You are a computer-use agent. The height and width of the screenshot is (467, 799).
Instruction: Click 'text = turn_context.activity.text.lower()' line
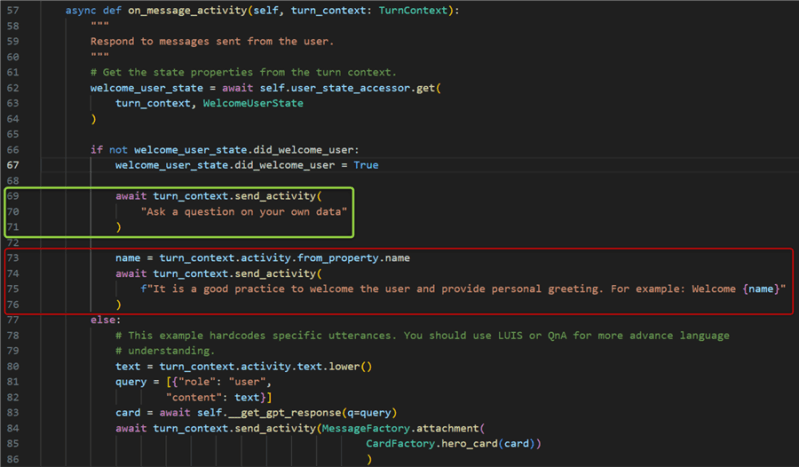click(x=244, y=367)
